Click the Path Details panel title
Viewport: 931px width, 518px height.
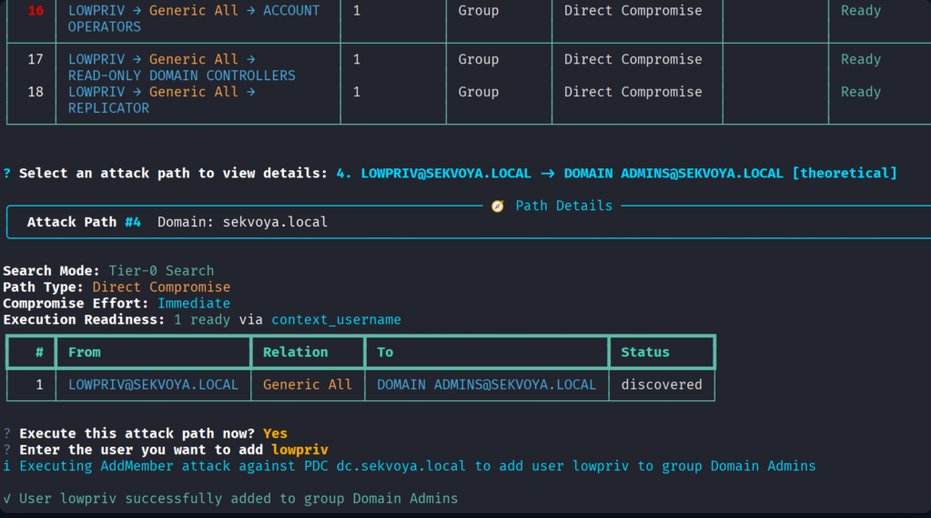point(563,206)
